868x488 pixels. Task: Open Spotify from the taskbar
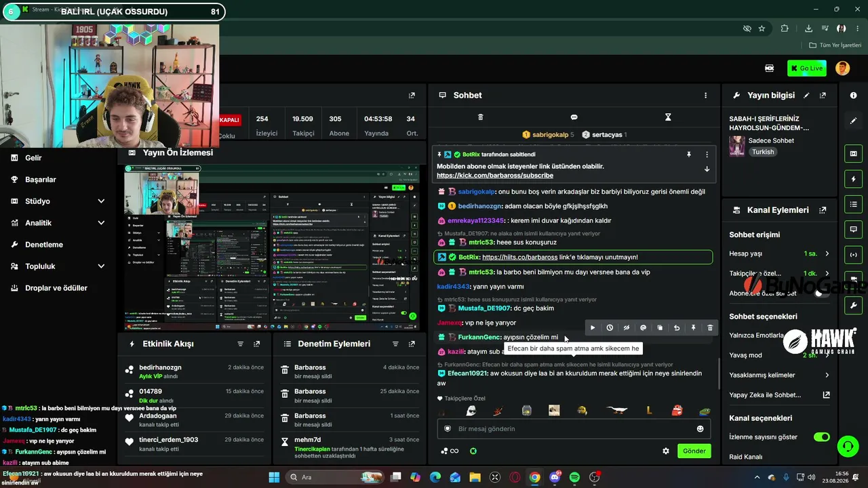(575, 477)
